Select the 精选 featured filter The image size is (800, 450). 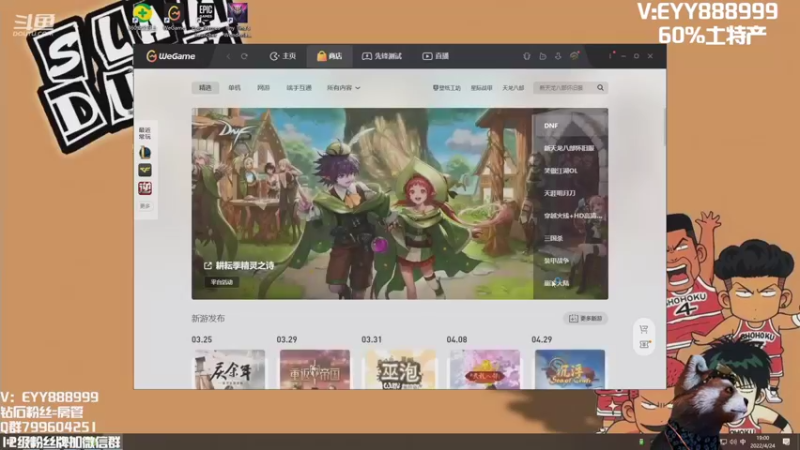click(x=205, y=88)
